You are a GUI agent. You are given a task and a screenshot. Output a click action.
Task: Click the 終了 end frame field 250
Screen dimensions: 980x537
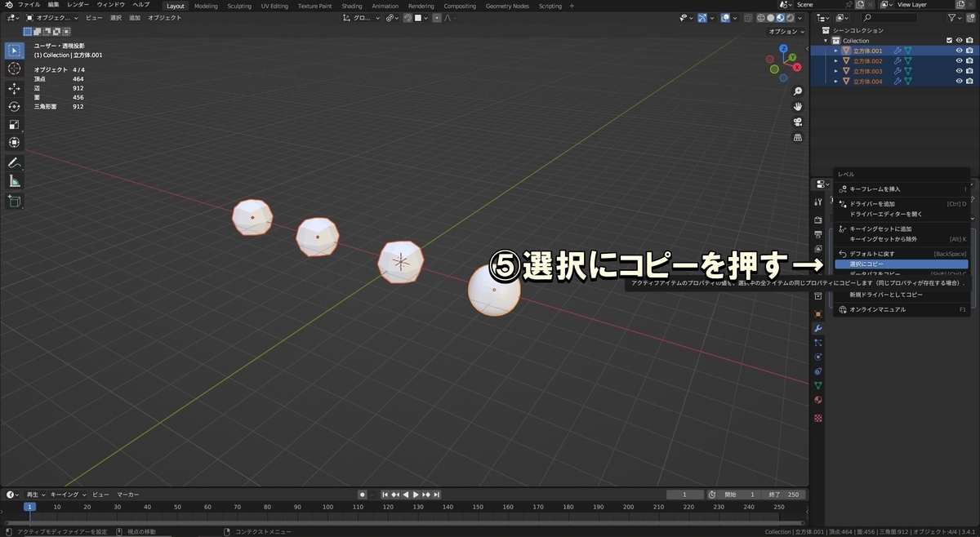click(784, 495)
